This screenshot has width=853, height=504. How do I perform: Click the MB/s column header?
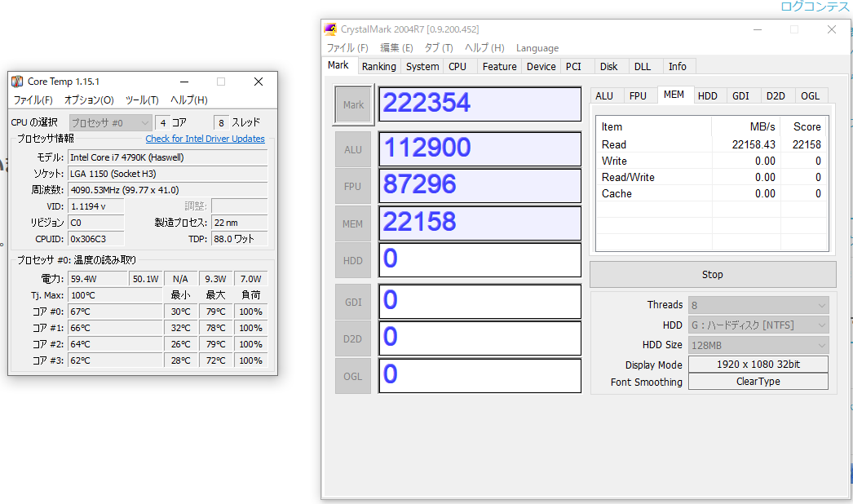746,127
